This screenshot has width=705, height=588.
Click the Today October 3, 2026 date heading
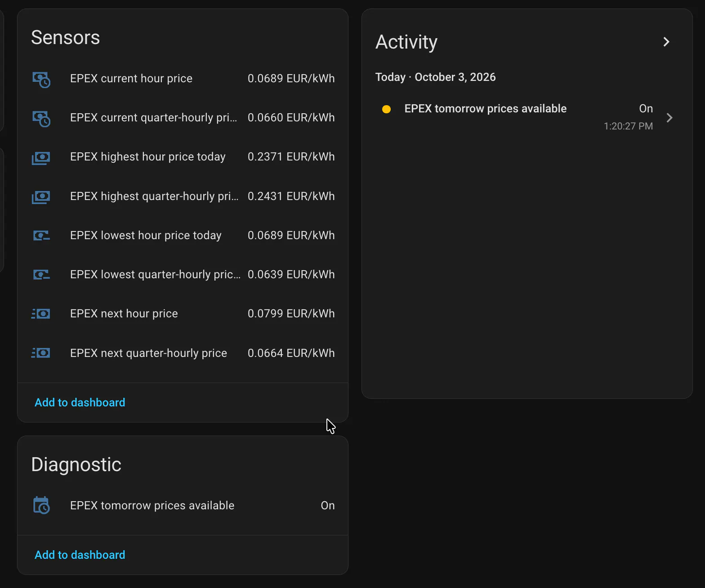[435, 77]
